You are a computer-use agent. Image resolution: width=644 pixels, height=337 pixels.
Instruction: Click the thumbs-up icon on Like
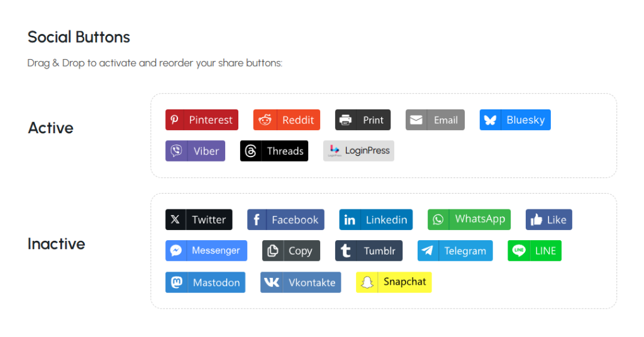(x=536, y=220)
